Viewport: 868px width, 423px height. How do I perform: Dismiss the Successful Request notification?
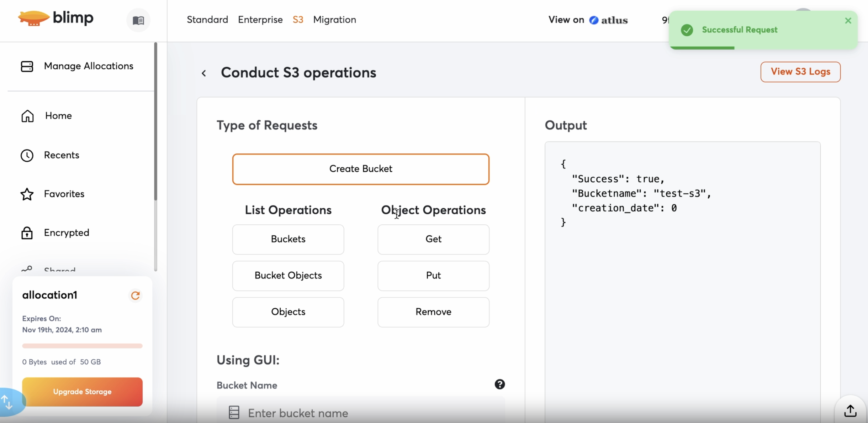(x=848, y=21)
